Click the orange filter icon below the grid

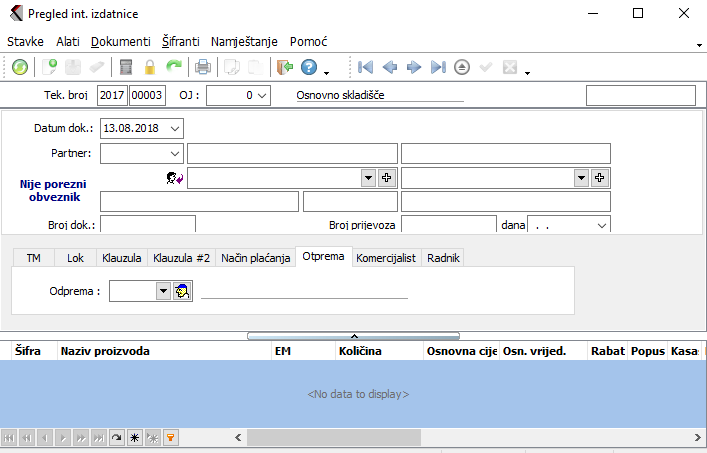[x=170, y=438]
